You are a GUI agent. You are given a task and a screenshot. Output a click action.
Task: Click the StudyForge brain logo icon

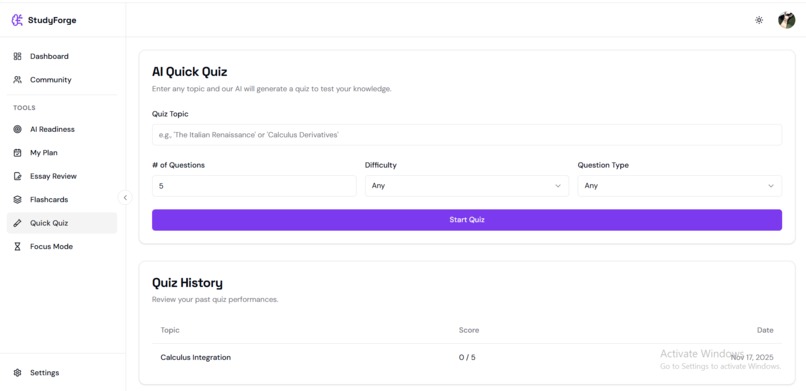click(17, 20)
